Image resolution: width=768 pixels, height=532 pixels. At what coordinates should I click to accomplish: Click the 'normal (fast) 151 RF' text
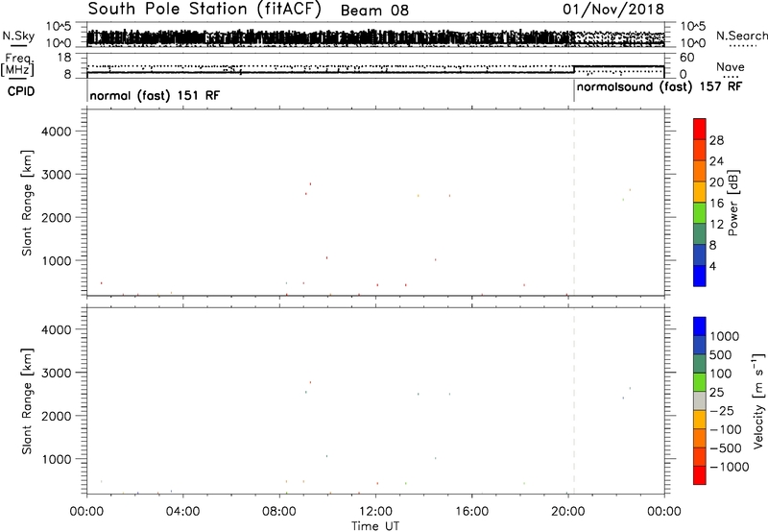155,95
